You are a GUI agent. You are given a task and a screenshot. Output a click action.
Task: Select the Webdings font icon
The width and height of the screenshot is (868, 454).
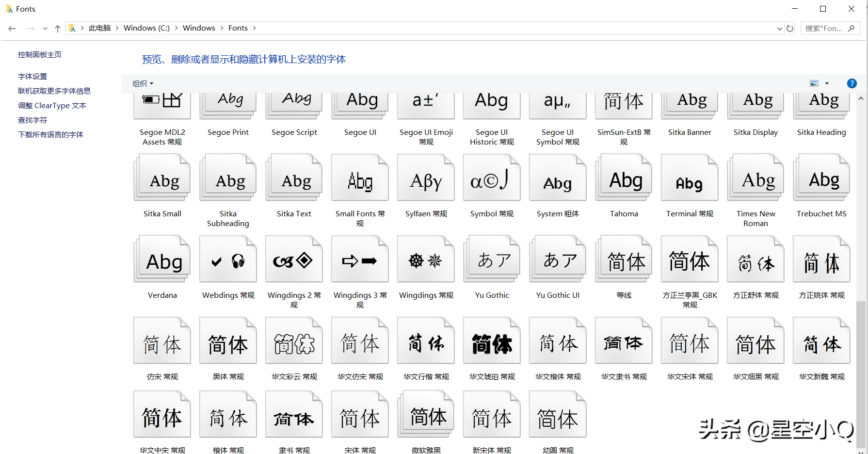tap(228, 259)
